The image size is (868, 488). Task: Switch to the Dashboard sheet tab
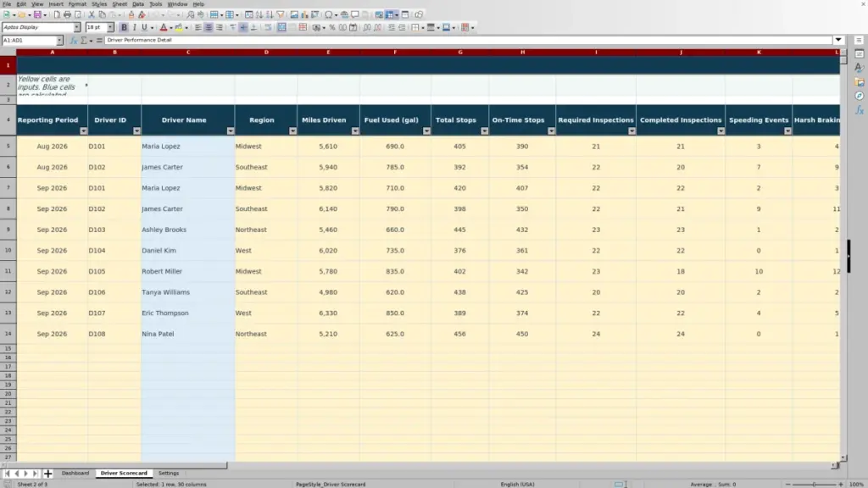(75, 473)
